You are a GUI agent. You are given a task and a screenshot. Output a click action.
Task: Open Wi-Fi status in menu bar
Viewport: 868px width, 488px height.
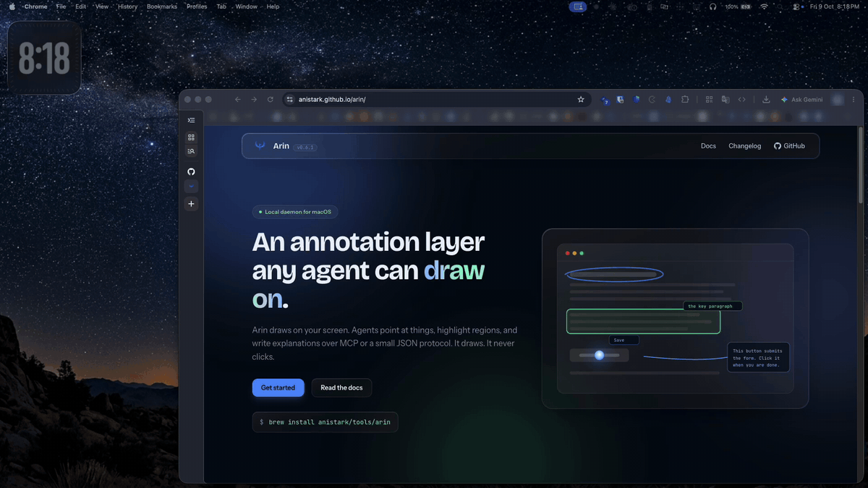pyautogui.click(x=764, y=7)
